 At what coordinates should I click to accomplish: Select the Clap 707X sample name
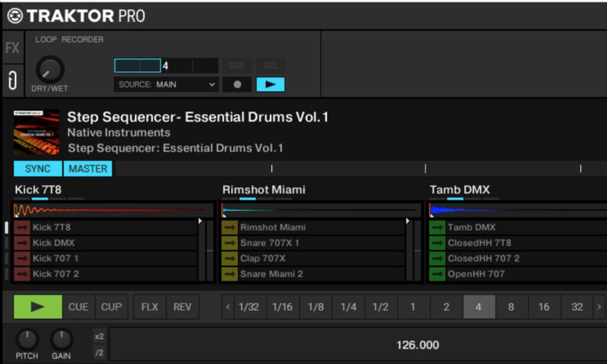pyautogui.click(x=263, y=258)
